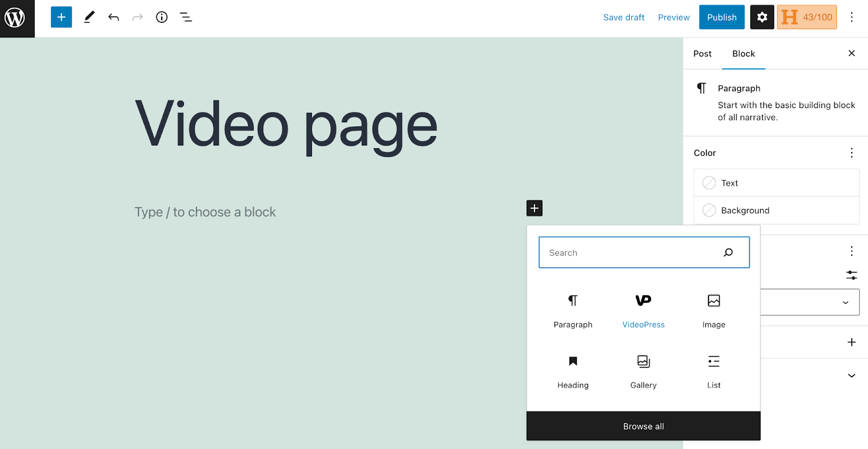868x449 pixels.
Task: Click Browse all blocks
Action: tap(643, 426)
